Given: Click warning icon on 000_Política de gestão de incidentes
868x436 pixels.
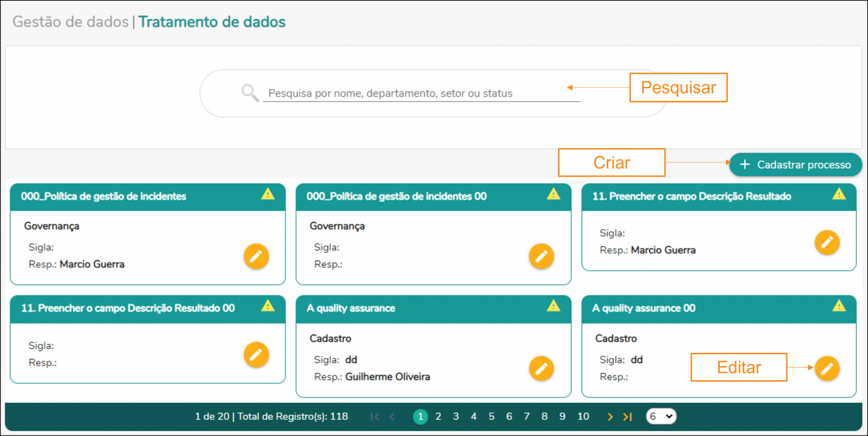Looking at the screenshot, I should click(268, 194).
